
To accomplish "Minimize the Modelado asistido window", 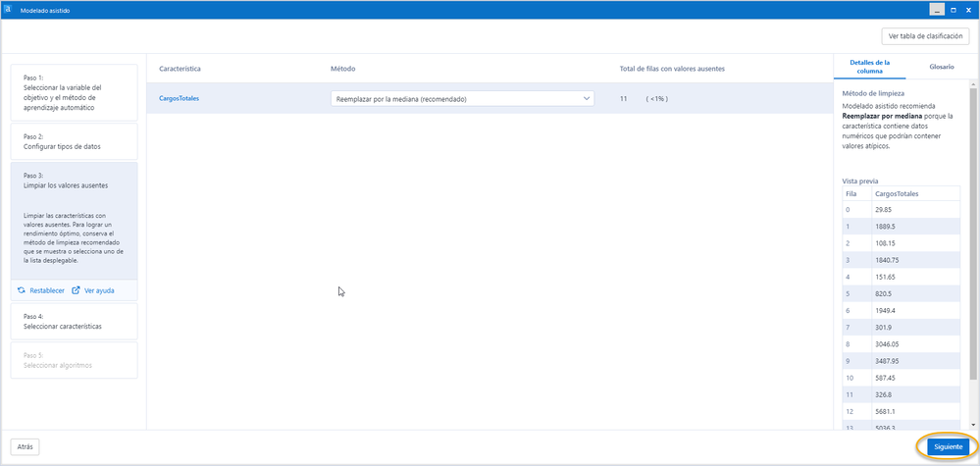I will click(x=936, y=10).
